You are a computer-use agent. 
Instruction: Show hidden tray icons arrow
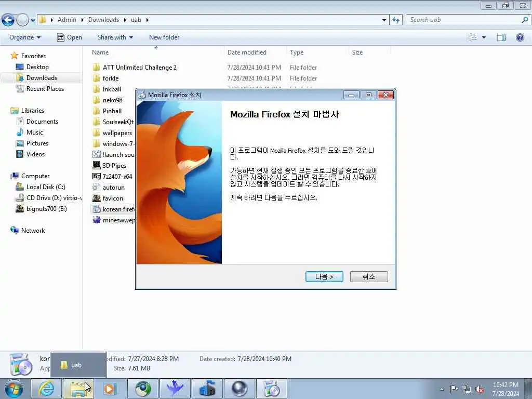click(442, 389)
